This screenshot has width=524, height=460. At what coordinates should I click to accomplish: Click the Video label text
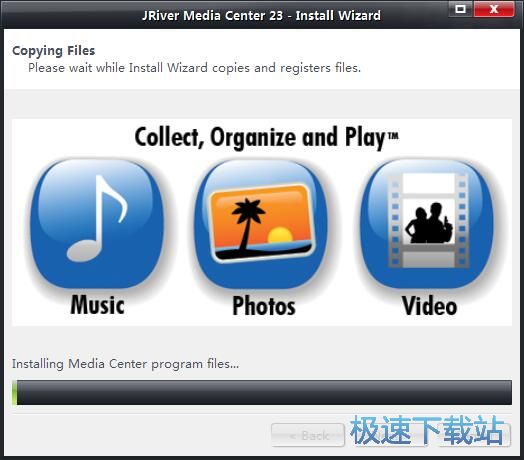(429, 306)
